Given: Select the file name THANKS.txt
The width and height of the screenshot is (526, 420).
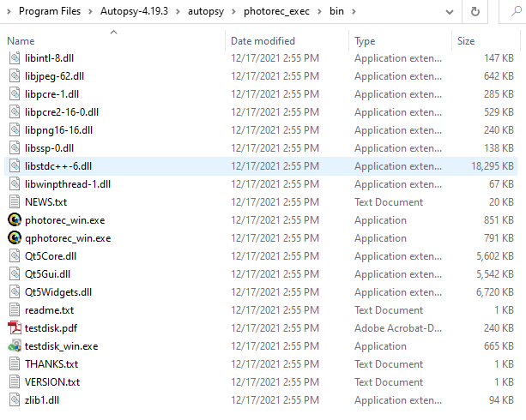Looking at the screenshot, I should [51, 364].
